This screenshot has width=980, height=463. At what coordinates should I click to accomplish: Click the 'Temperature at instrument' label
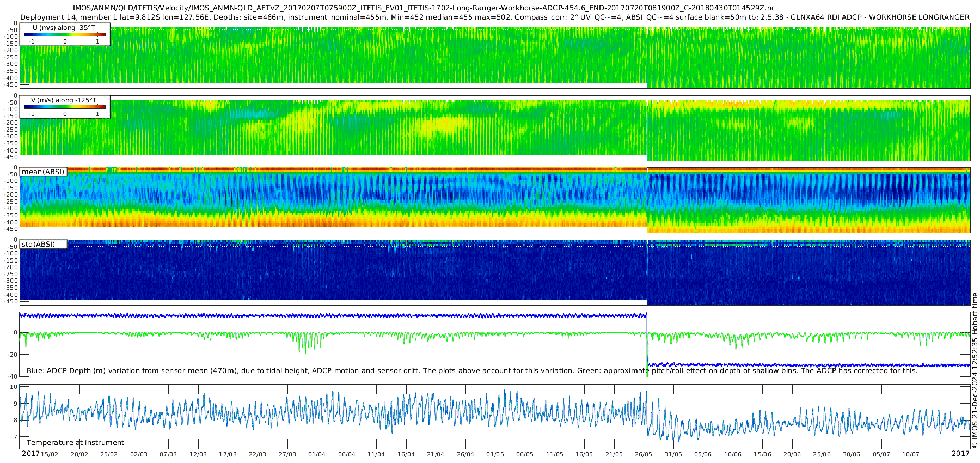pos(75,442)
